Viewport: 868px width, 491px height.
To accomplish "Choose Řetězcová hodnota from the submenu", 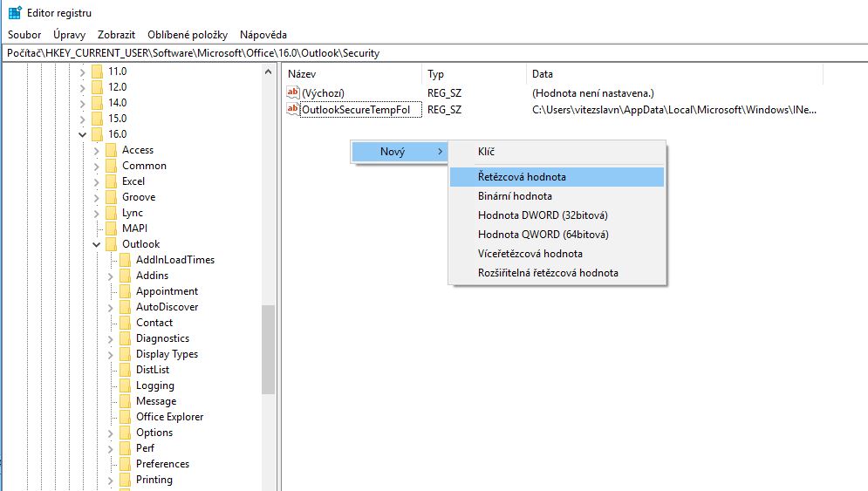I will pos(522,177).
